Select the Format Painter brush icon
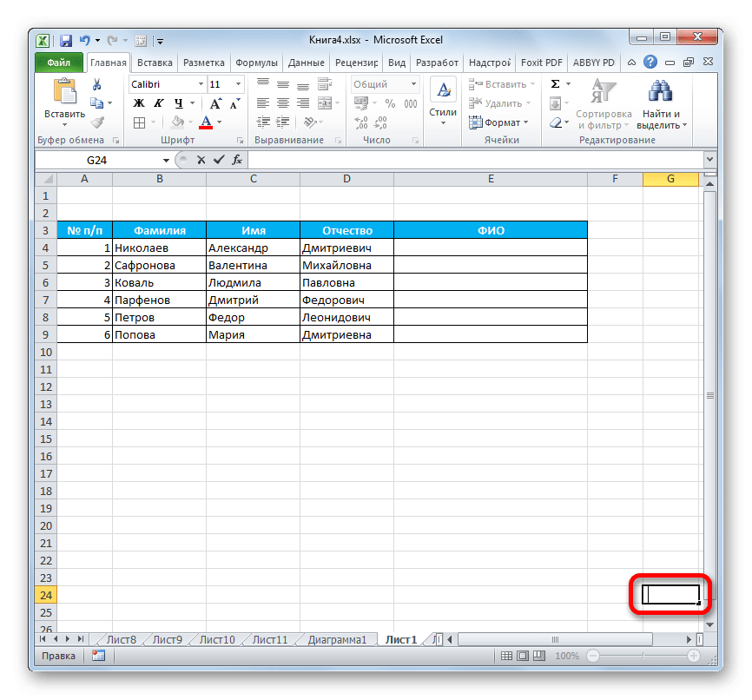This screenshot has height=700, width=752. (97, 122)
